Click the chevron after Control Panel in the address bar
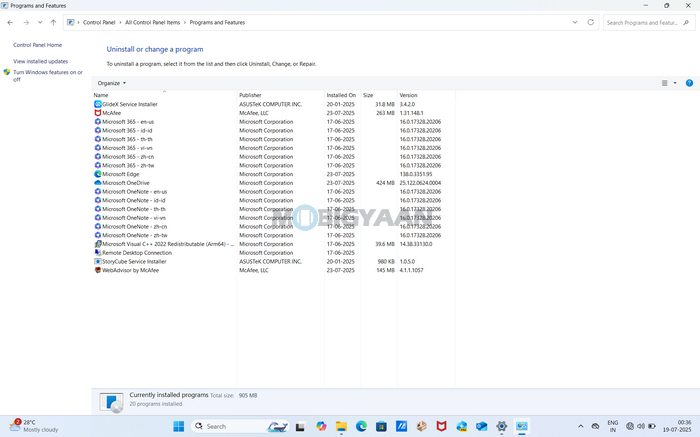The height and width of the screenshot is (437, 700). (x=120, y=22)
